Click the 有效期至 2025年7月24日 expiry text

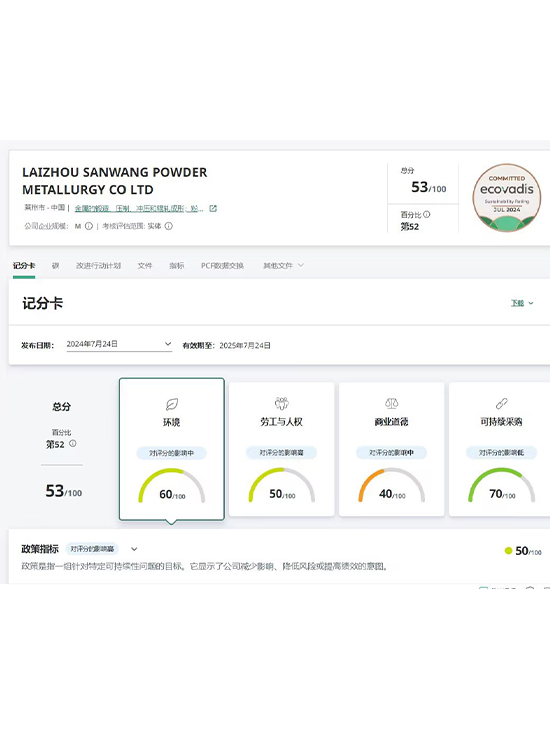tap(226, 345)
